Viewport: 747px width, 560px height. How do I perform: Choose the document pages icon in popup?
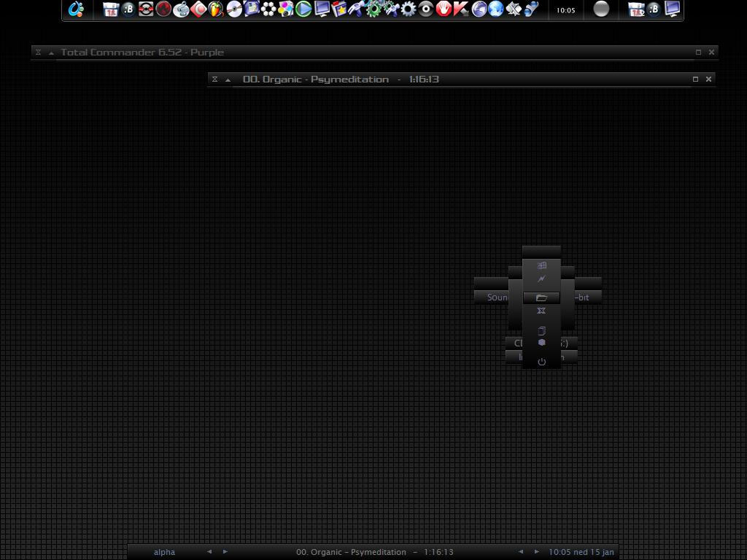pyautogui.click(x=542, y=330)
